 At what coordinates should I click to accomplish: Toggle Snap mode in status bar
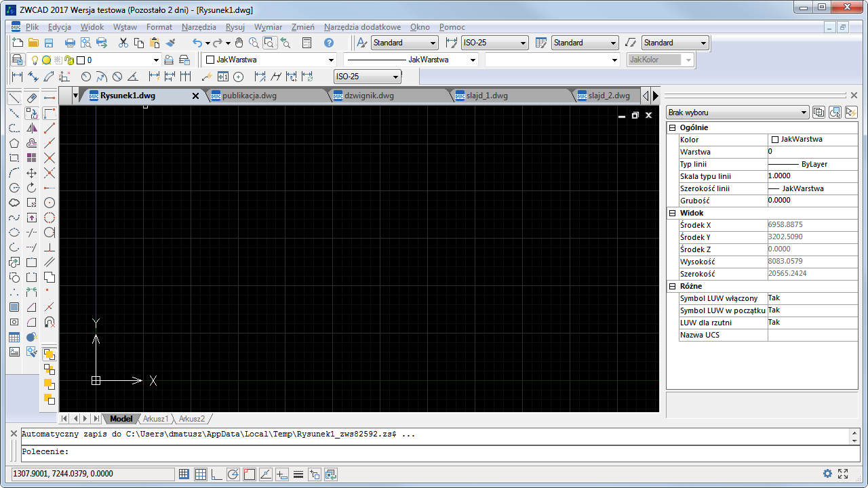(x=184, y=474)
